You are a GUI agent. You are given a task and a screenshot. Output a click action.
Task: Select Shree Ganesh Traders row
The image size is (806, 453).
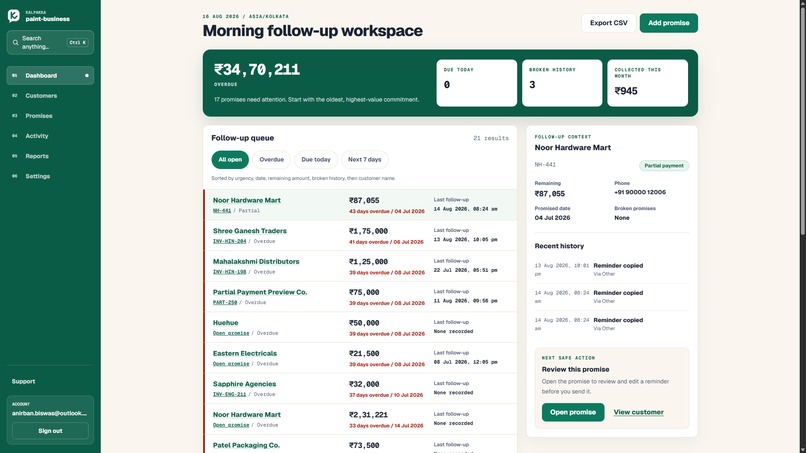point(360,235)
